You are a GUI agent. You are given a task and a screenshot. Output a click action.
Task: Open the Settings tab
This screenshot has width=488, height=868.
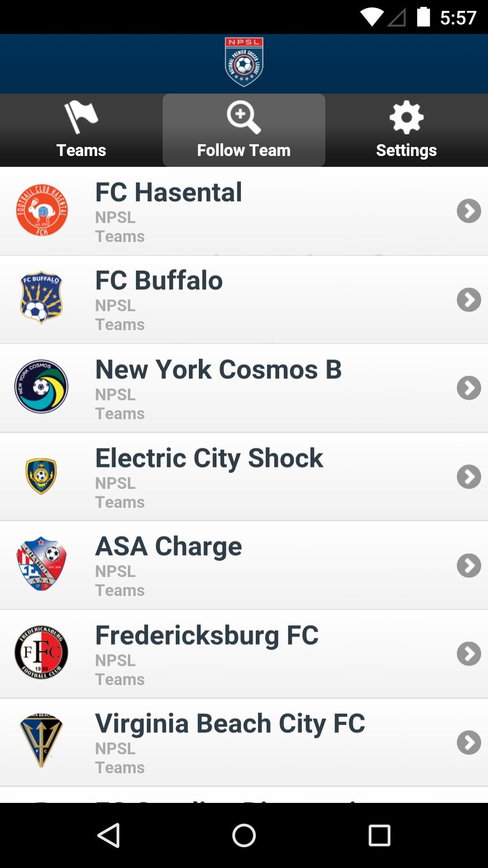point(407,130)
